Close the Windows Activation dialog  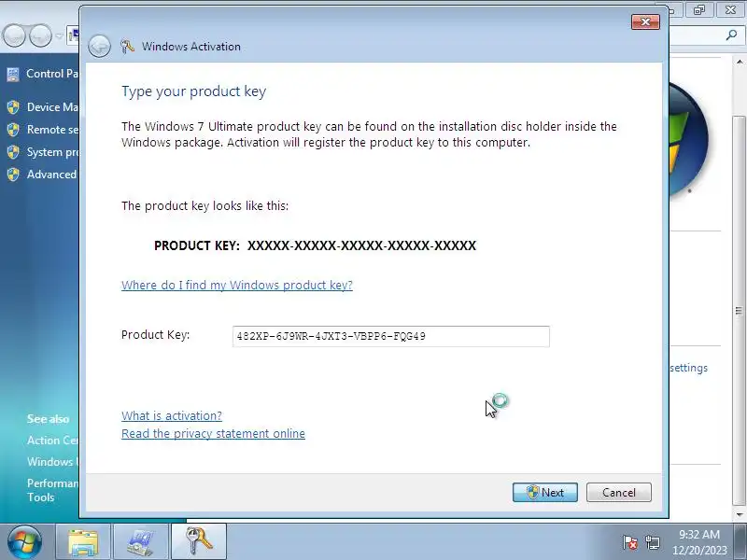click(645, 21)
